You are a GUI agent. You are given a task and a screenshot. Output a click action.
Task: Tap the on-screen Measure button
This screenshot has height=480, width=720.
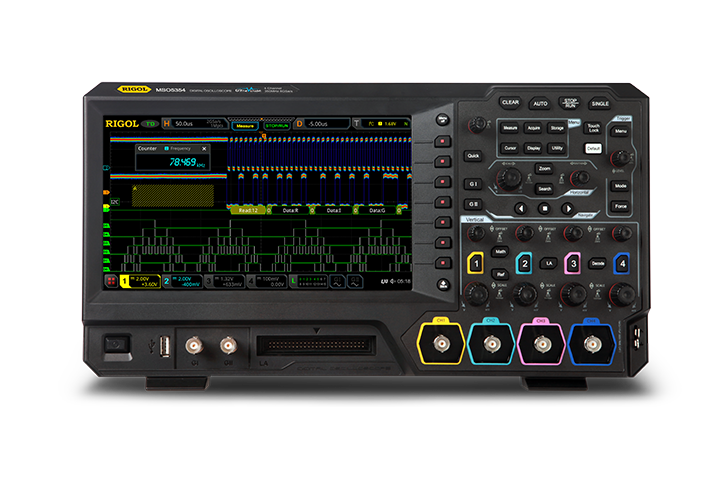point(245,125)
